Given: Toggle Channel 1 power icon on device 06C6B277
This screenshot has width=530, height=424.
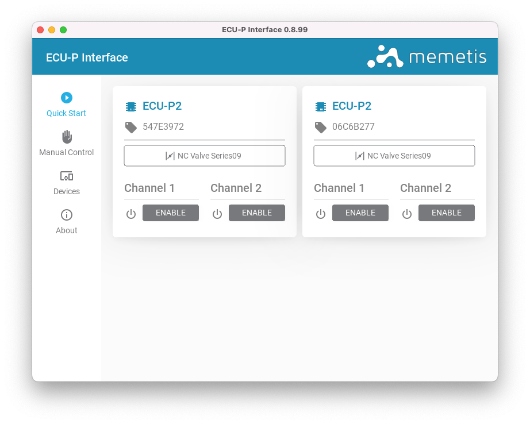Looking at the screenshot, I should pyautogui.click(x=320, y=214).
